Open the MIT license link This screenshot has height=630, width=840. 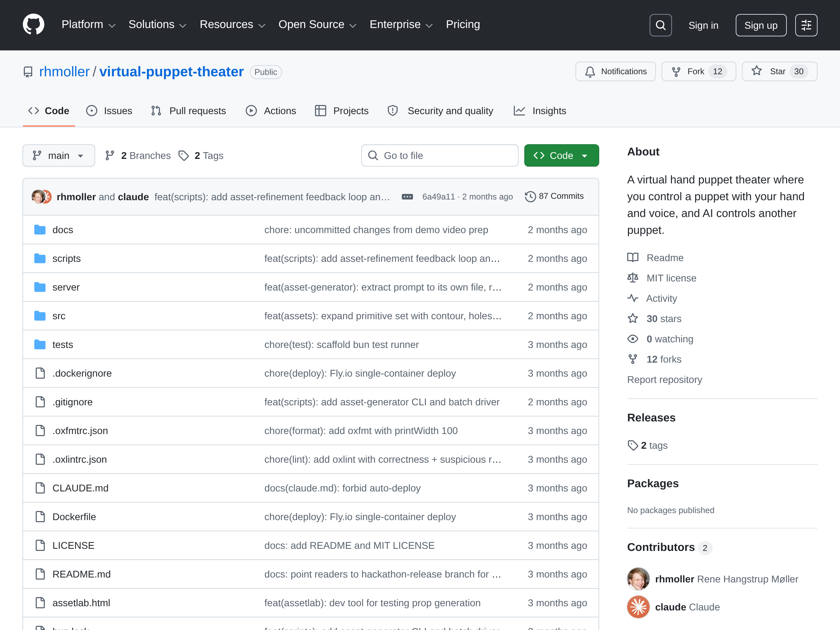(x=671, y=278)
